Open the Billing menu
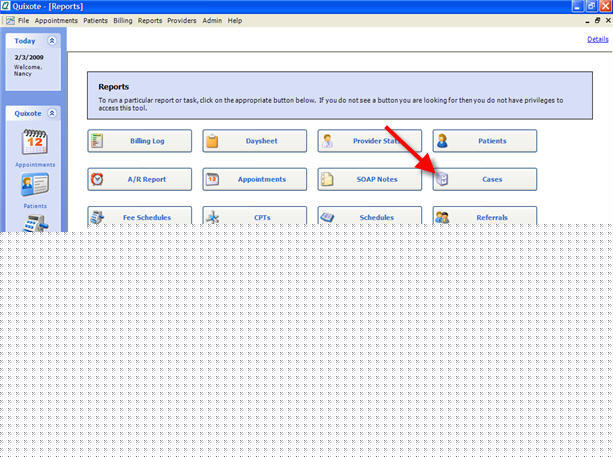 pyautogui.click(x=123, y=20)
